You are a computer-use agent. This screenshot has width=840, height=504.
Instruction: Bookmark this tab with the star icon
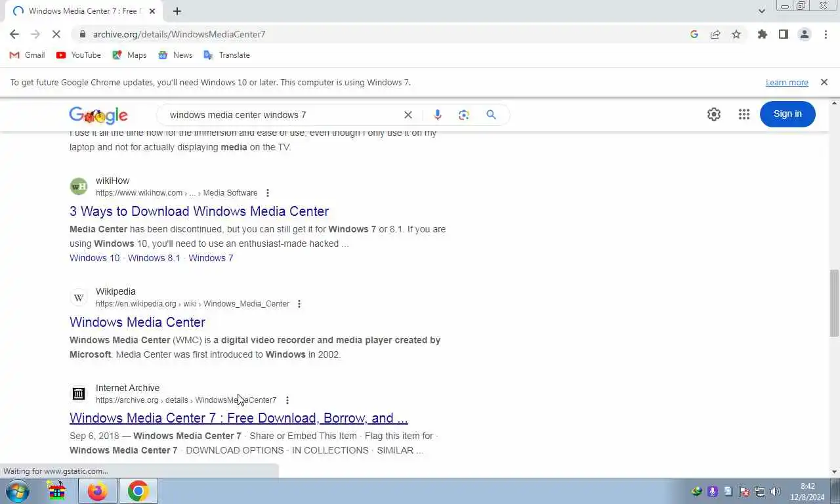[736, 34]
